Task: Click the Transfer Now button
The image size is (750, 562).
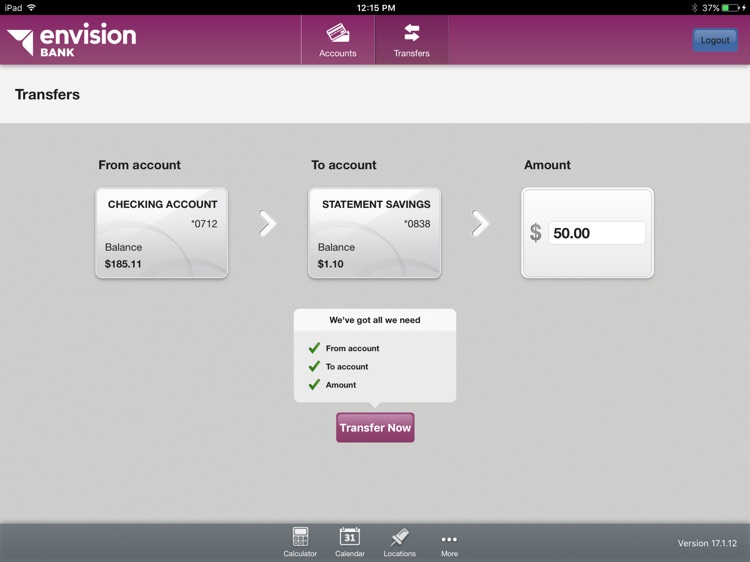Action: (375, 428)
